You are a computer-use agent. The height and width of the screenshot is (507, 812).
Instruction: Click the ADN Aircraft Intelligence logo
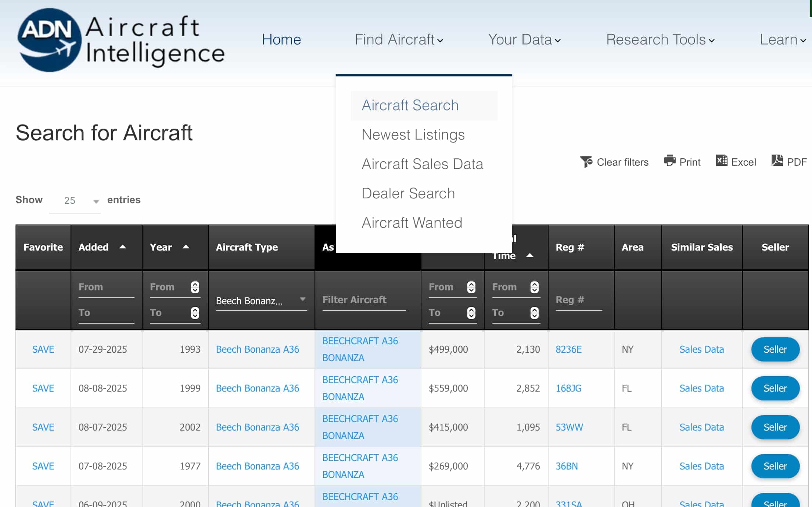point(121,40)
